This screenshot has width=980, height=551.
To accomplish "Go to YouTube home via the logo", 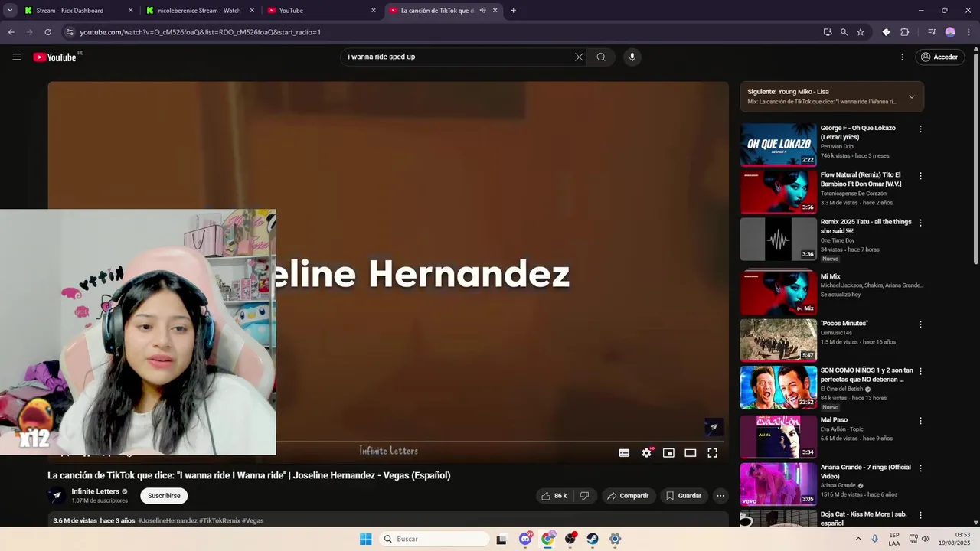I will [x=55, y=57].
